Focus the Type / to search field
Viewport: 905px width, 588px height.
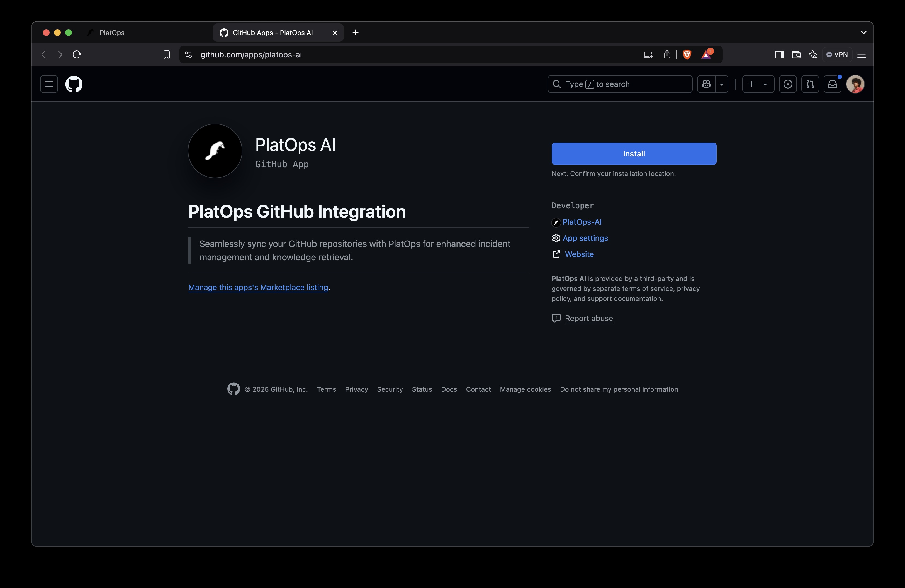(x=620, y=84)
